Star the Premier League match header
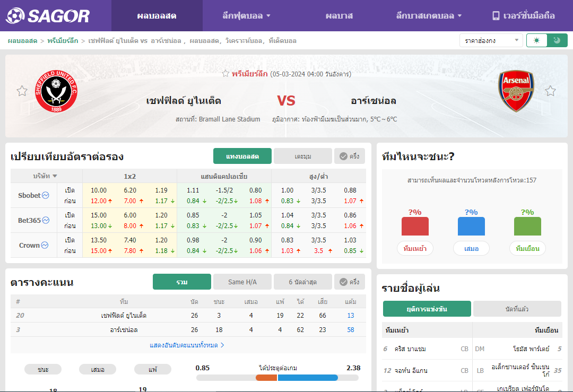 point(225,74)
